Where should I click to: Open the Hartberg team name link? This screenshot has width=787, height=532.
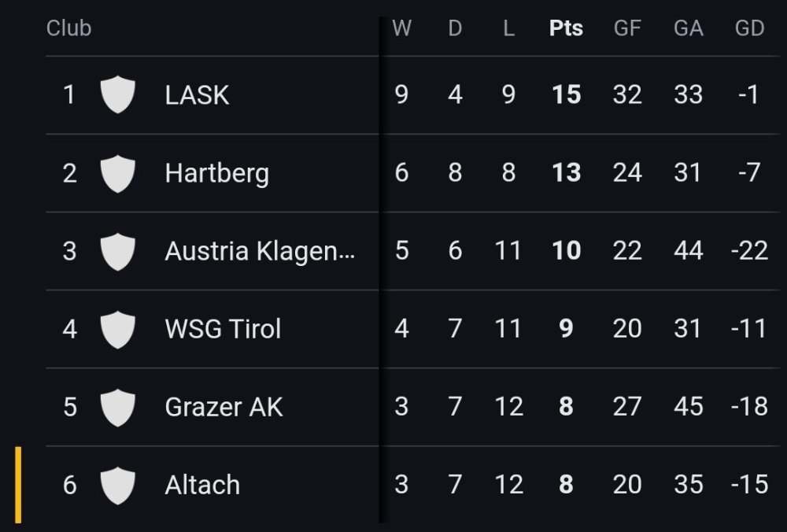click(216, 173)
